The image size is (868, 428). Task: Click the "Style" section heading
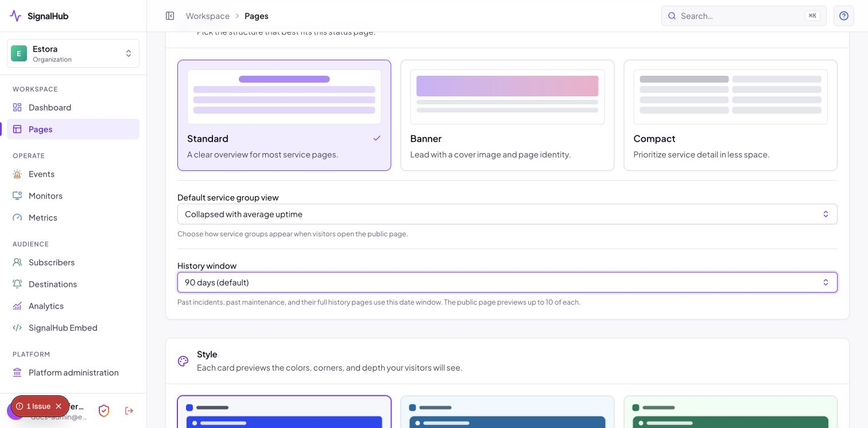[x=207, y=354]
